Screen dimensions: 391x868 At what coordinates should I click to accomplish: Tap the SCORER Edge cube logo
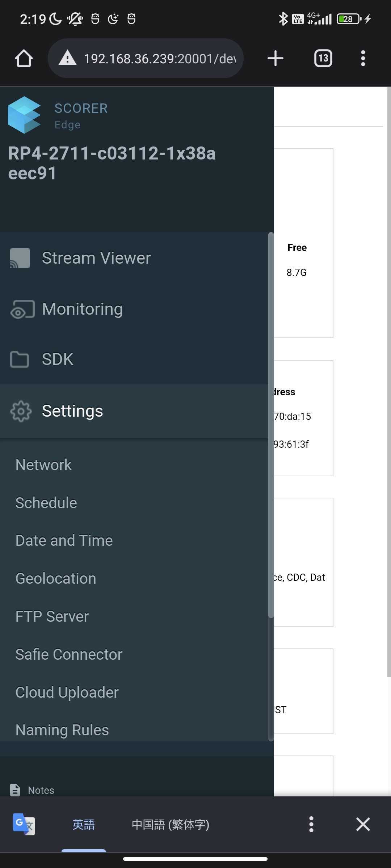click(x=24, y=115)
